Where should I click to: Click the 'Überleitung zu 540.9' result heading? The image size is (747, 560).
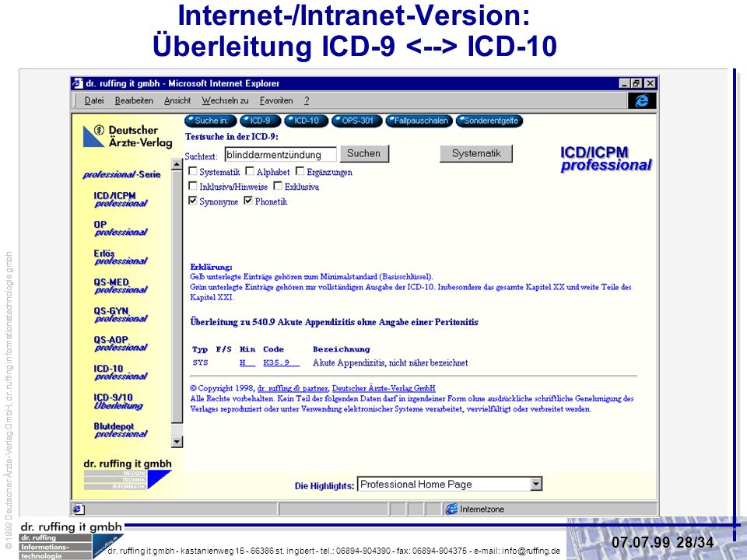coord(334,322)
